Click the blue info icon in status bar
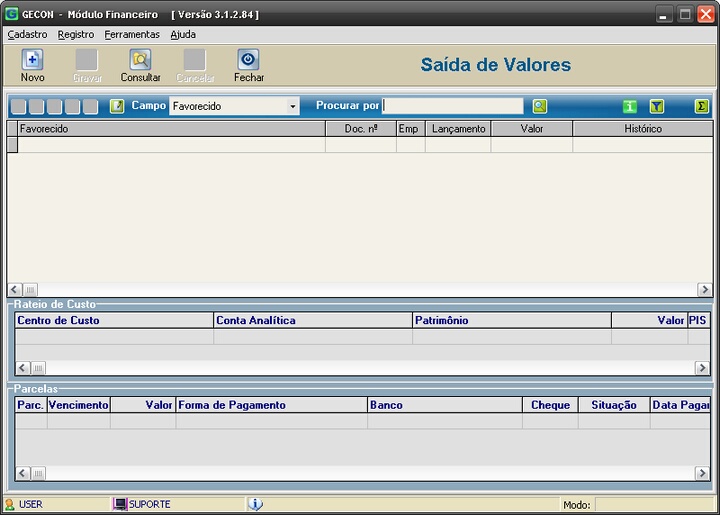 point(256,504)
